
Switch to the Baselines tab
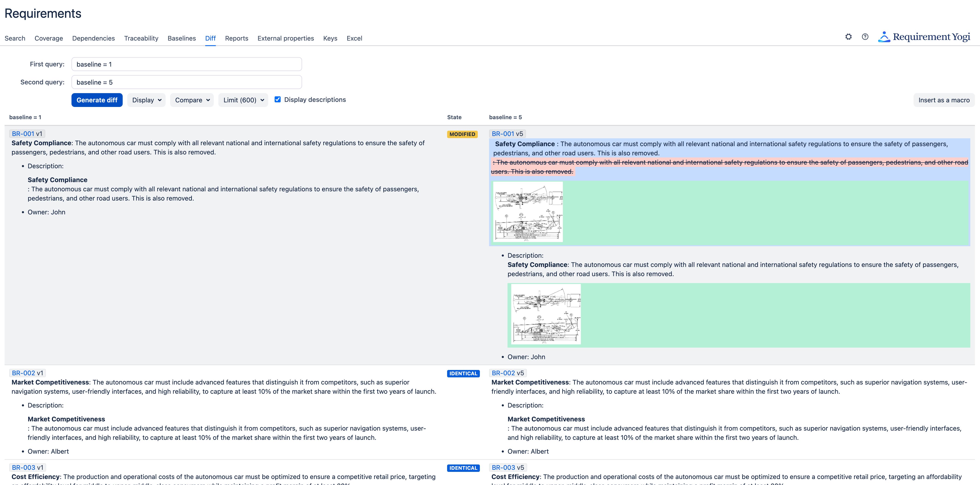(181, 38)
